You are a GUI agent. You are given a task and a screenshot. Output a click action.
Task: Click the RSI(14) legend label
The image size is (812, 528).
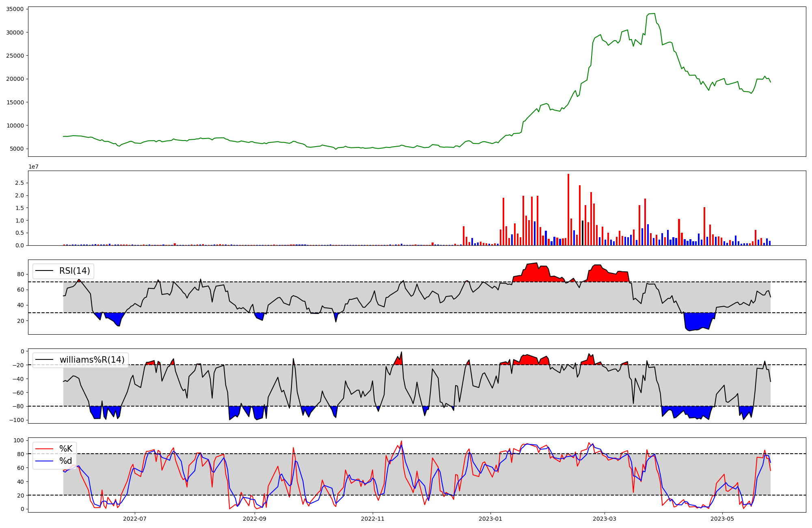75,271
